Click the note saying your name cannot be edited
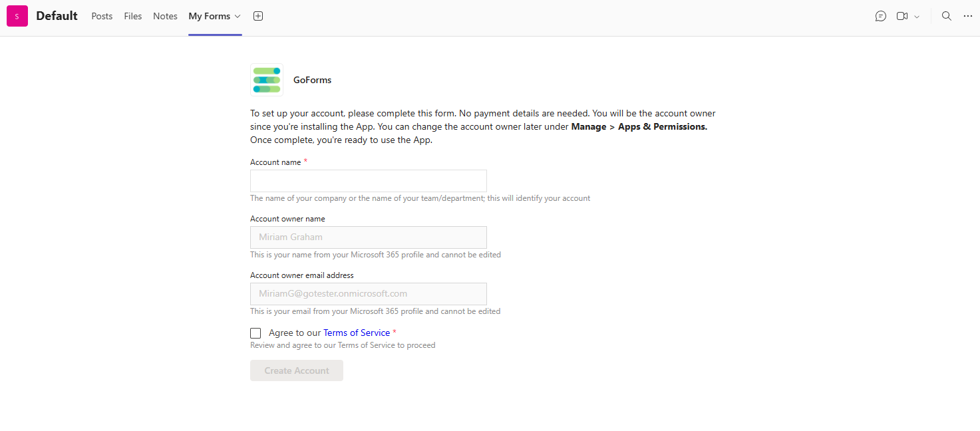 (x=375, y=255)
